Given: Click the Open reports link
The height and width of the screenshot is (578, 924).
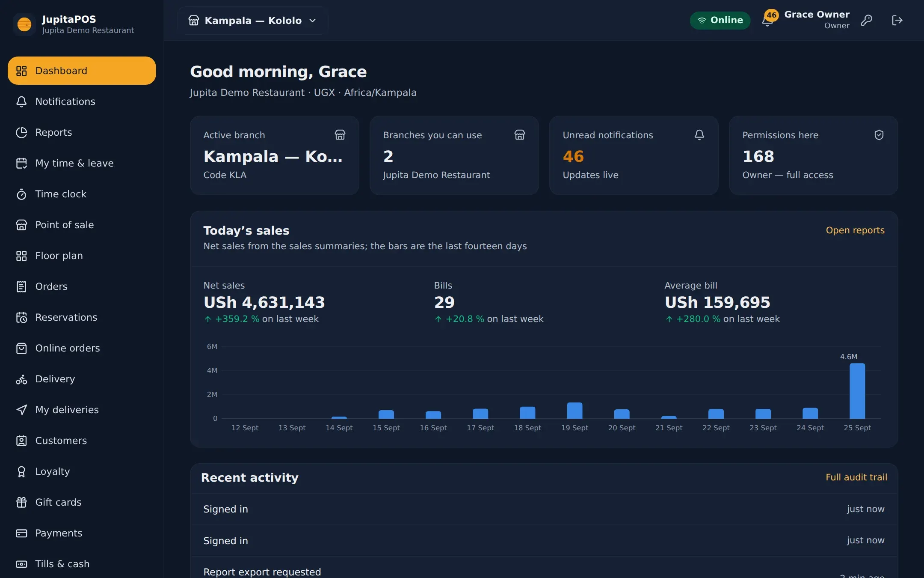Looking at the screenshot, I should [x=855, y=230].
